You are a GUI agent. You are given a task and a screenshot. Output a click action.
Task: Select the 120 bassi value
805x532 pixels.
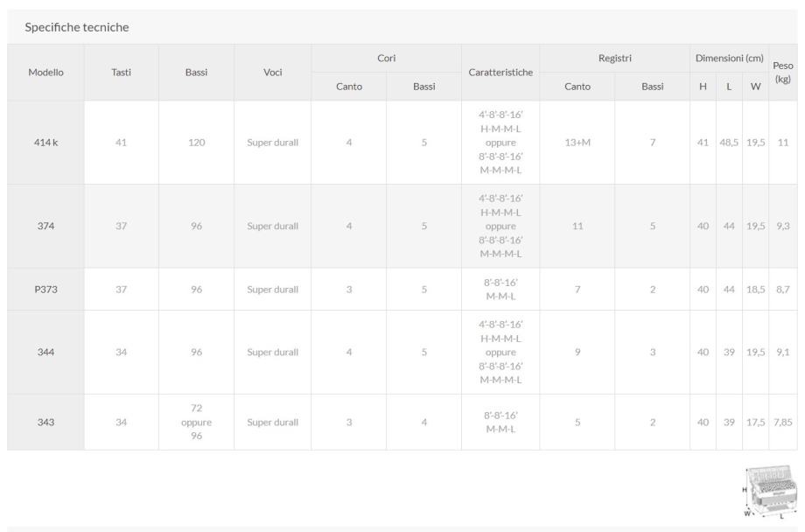point(196,143)
